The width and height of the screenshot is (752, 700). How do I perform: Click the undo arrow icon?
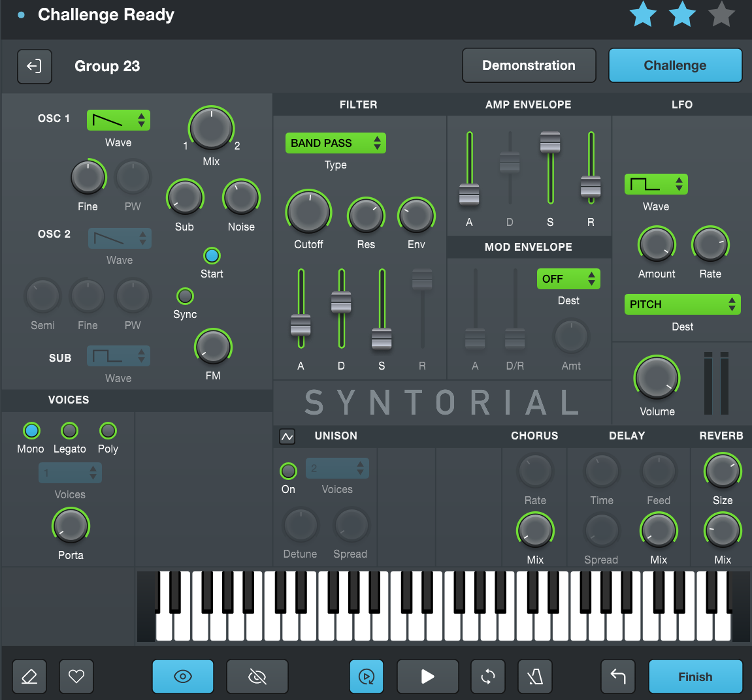[618, 676]
